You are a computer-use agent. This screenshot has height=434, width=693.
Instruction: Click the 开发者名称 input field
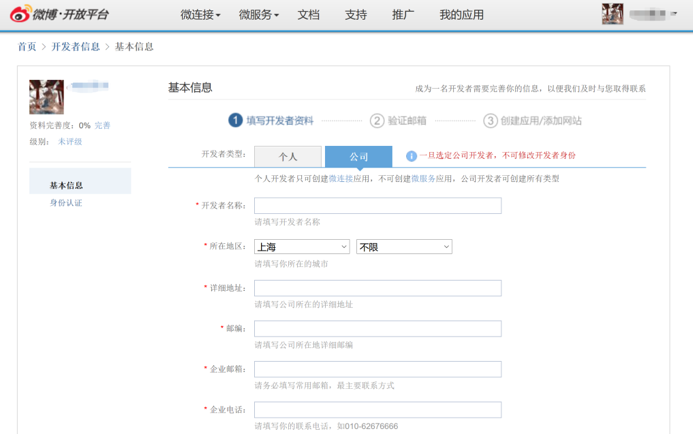pyautogui.click(x=377, y=205)
